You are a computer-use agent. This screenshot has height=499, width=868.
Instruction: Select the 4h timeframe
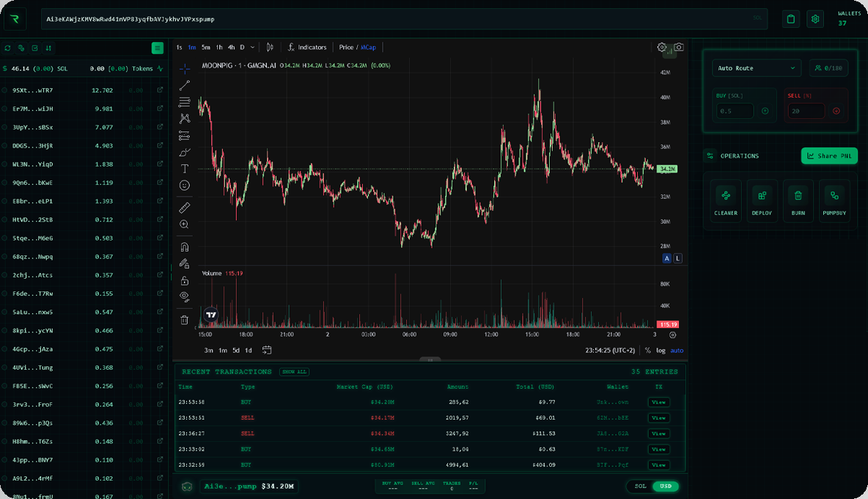(x=232, y=48)
